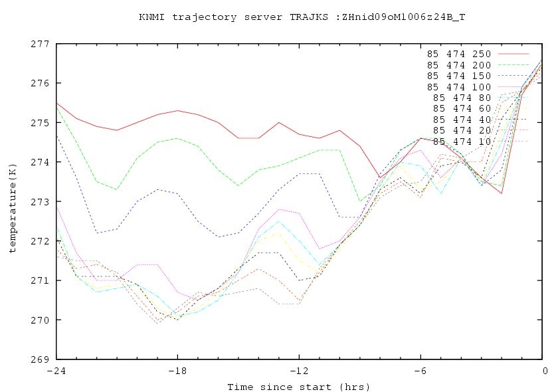Screen dimensions: 560x392
Task: Click the y-axis tick value 271
Action: click(40, 280)
